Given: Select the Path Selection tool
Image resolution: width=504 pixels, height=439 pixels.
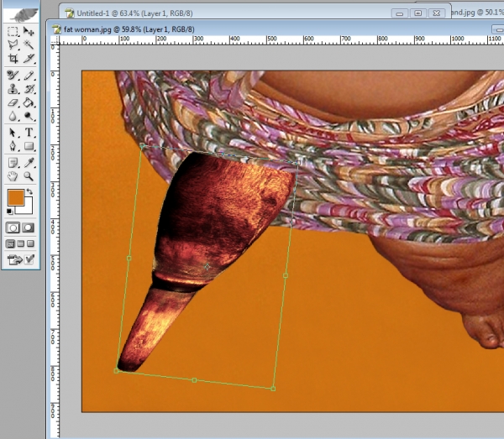Looking at the screenshot, I should 13,133.
